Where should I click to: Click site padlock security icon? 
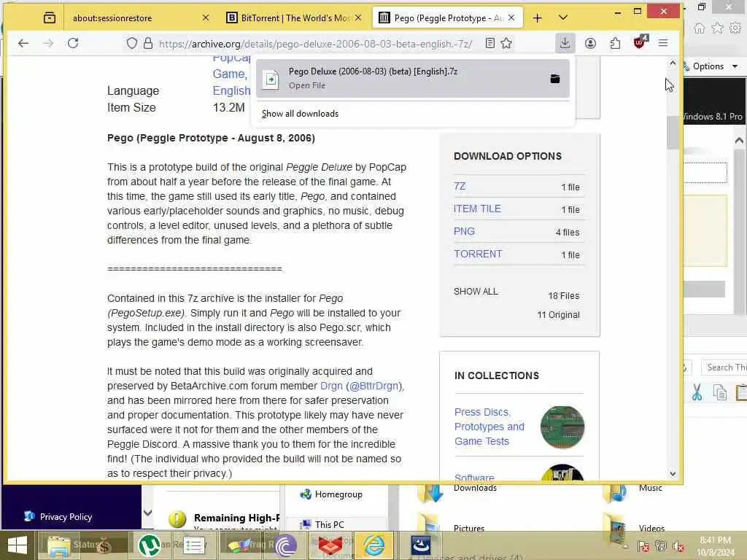[x=148, y=43]
